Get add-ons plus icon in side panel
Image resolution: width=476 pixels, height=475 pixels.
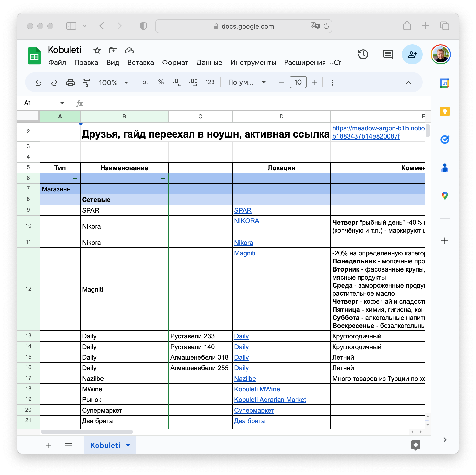click(x=445, y=241)
